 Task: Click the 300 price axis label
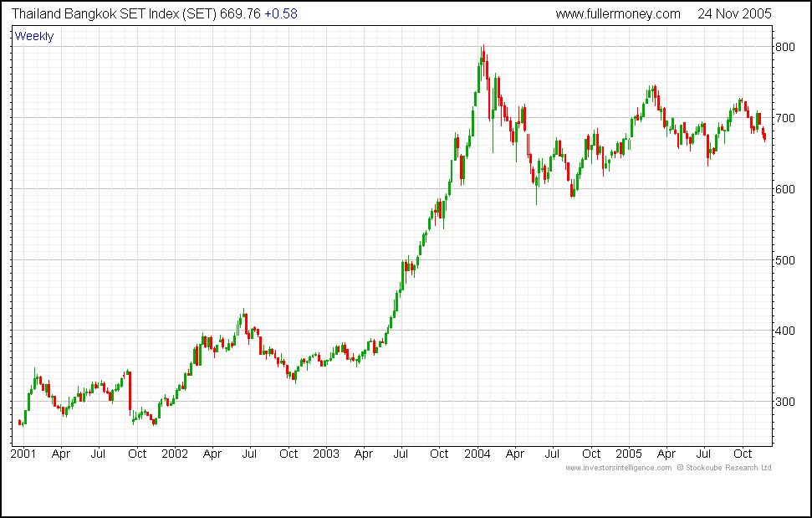[x=788, y=402]
